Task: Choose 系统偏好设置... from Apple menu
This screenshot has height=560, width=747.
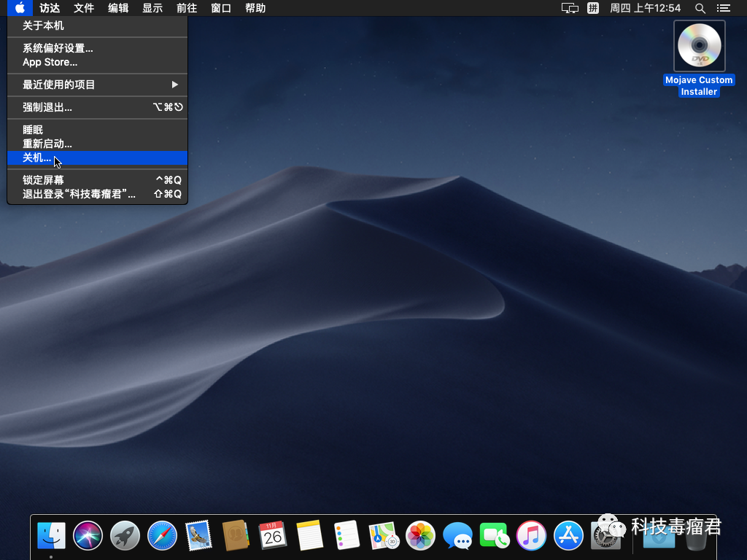Action: (x=58, y=48)
